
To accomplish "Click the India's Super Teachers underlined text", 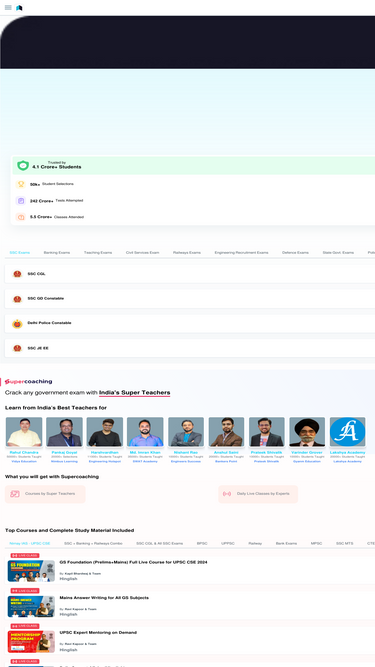I will tap(134, 393).
